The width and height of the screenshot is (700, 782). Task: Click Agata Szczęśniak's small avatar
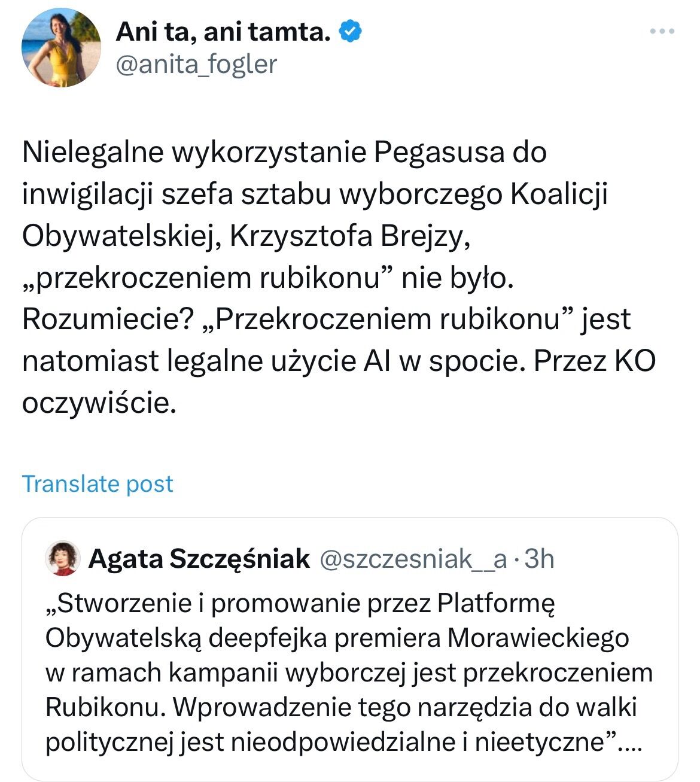coord(63,559)
